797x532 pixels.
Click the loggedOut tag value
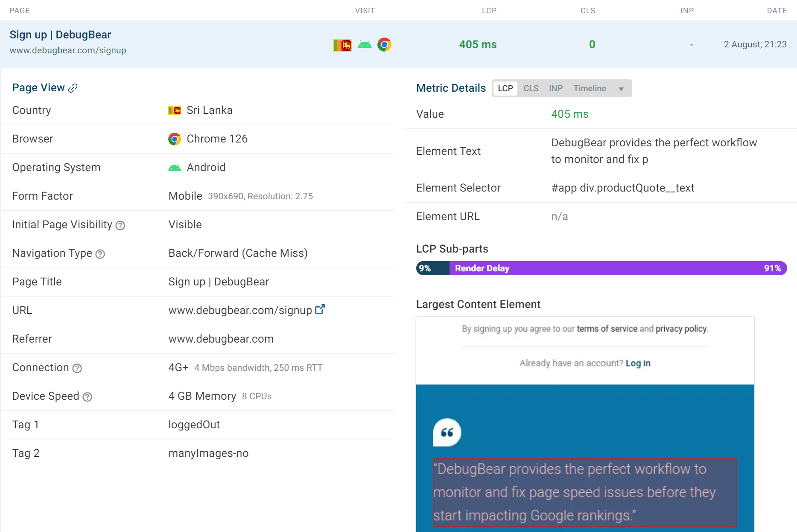tap(194, 424)
